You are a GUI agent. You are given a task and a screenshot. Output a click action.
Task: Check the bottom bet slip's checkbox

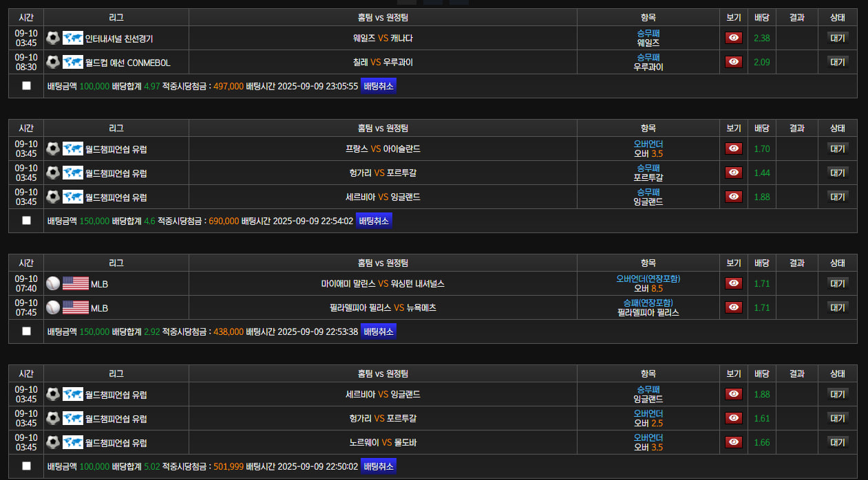pos(26,466)
